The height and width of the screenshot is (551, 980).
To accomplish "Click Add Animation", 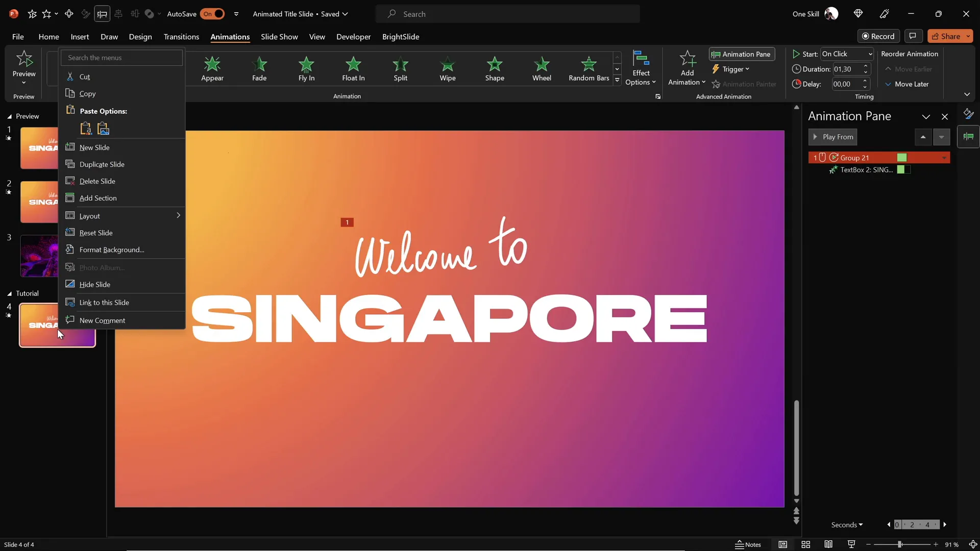I will click(686, 69).
